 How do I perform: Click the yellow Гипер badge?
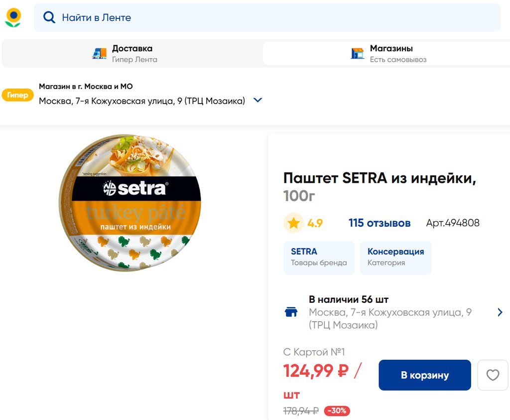18,95
